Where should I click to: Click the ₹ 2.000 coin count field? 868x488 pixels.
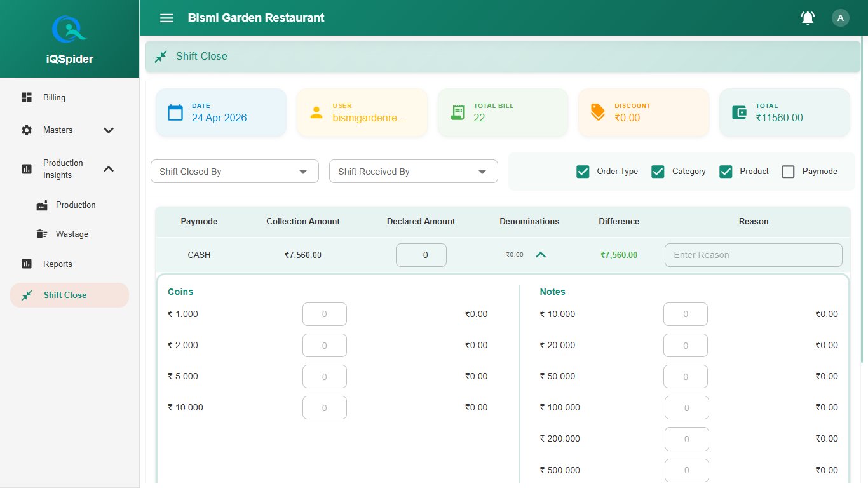(325, 345)
